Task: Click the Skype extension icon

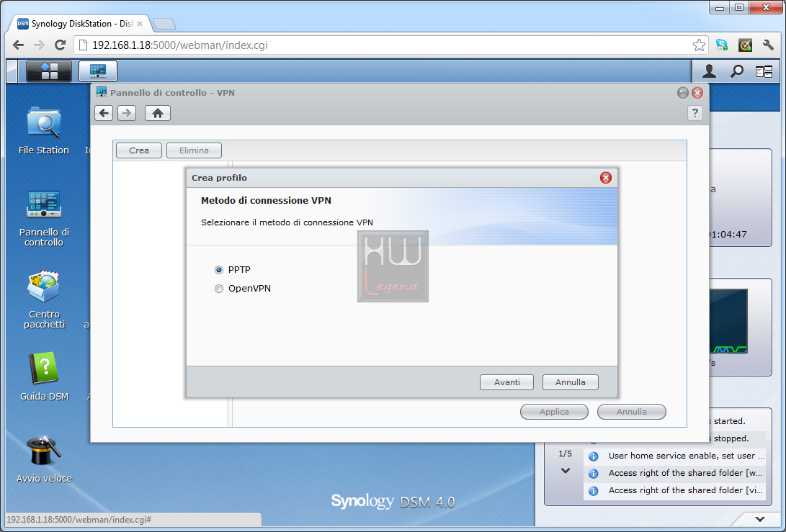Action: 722,45
